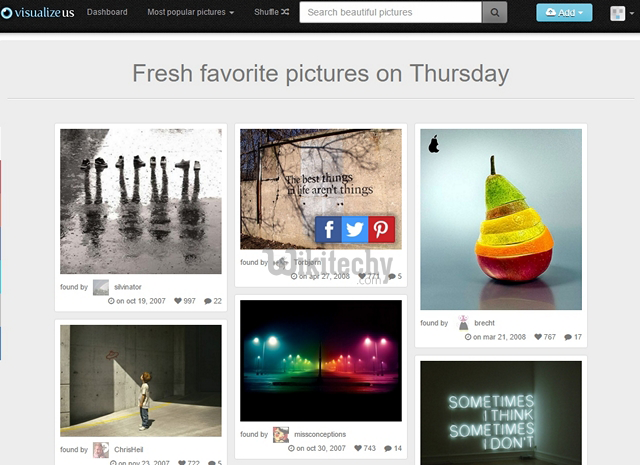Visit missconceptions' profile link
The height and width of the screenshot is (465, 640).
click(320, 434)
